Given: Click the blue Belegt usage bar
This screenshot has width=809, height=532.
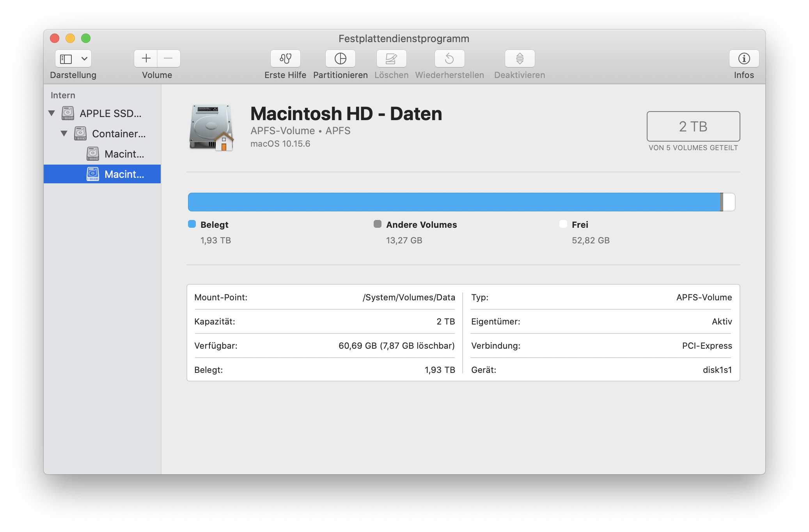Looking at the screenshot, I should [x=452, y=202].
